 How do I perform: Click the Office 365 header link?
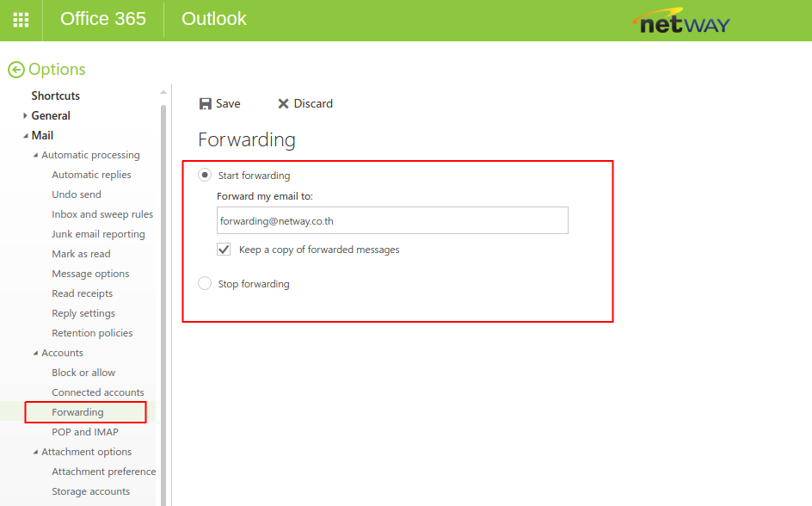(x=103, y=19)
